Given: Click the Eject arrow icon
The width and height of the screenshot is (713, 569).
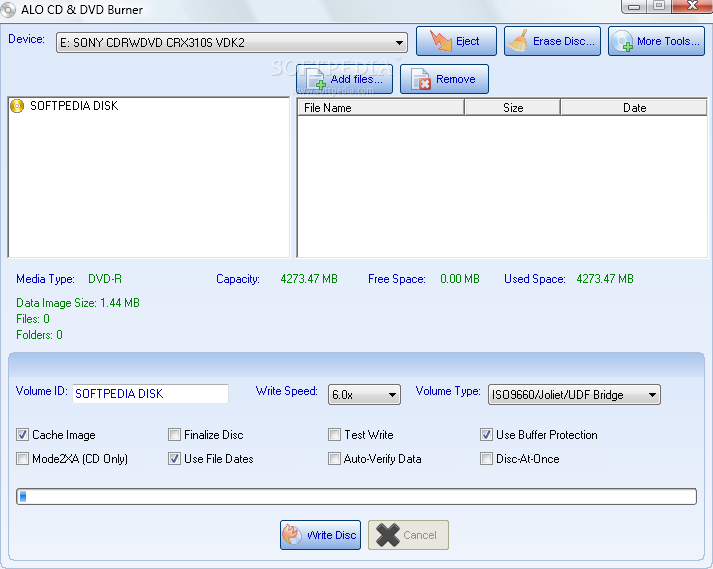Looking at the screenshot, I should point(440,41).
